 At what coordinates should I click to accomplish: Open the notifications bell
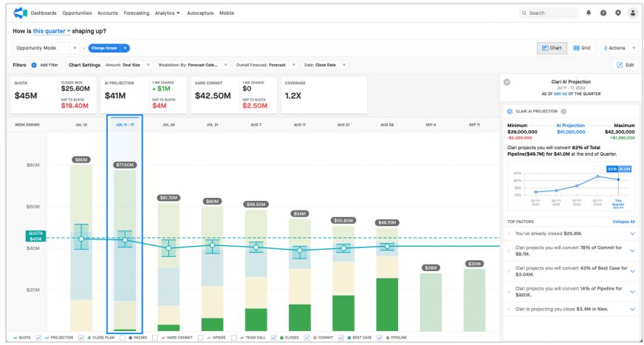tap(589, 13)
